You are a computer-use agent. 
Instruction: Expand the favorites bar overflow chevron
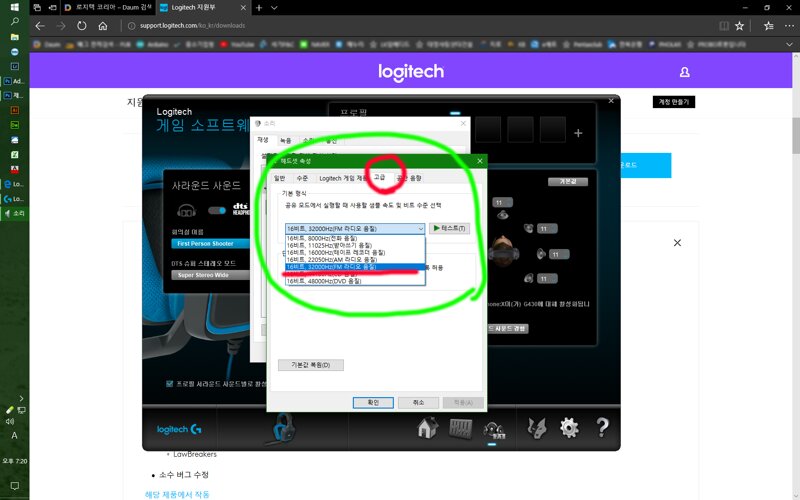789,45
